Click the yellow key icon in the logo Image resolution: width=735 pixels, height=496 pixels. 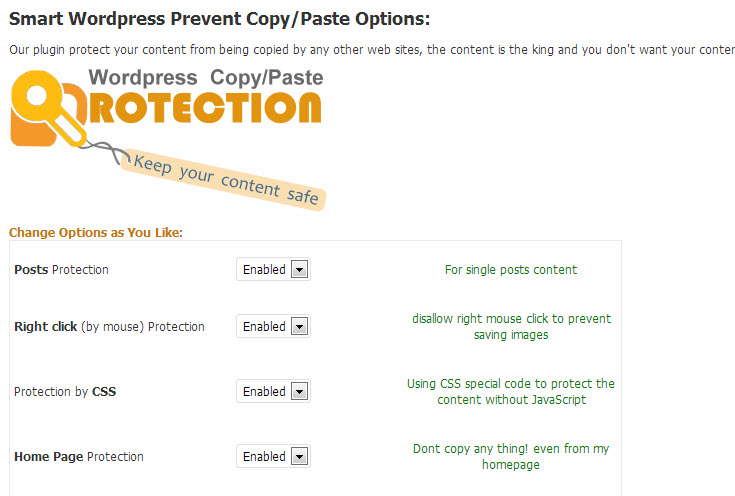(x=45, y=105)
